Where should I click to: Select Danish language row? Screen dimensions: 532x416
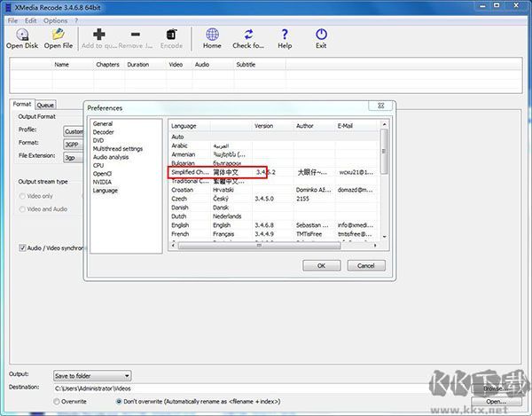[x=274, y=208]
